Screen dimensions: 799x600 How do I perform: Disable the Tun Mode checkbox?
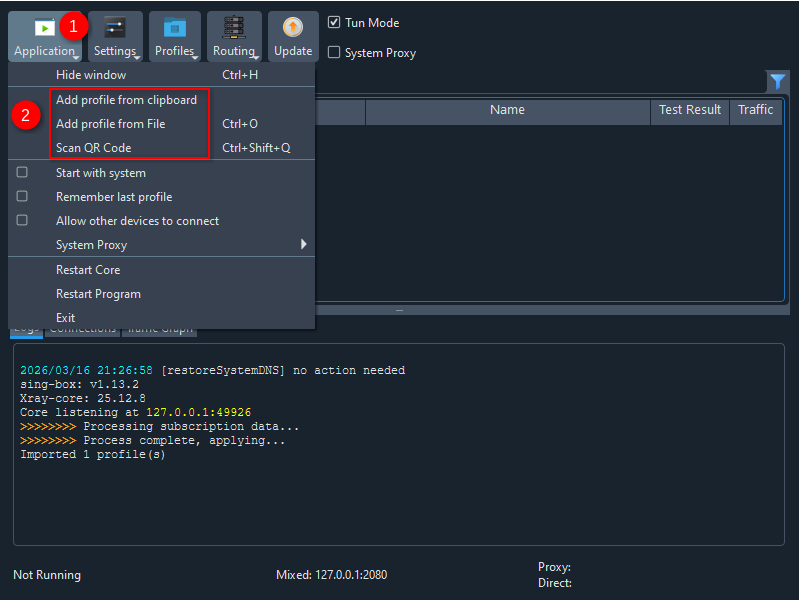point(335,22)
